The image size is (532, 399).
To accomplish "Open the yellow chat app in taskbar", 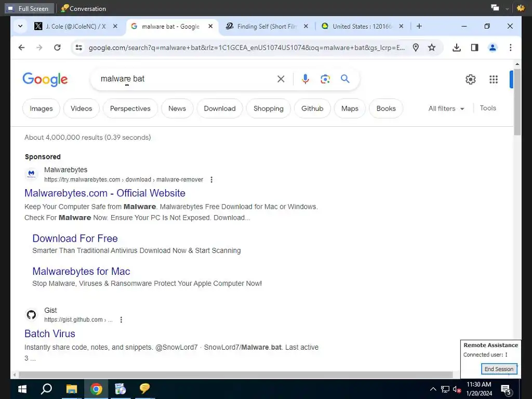I will pyautogui.click(x=144, y=389).
